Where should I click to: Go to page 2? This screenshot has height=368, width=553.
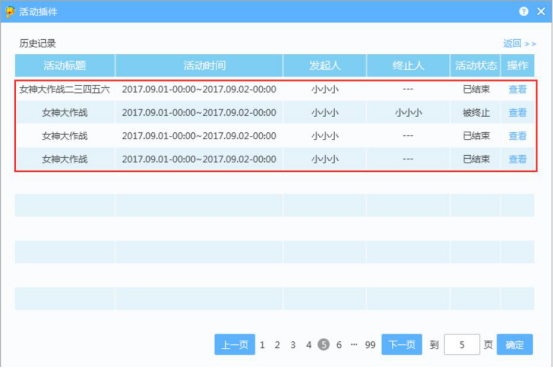click(x=277, y=345)
